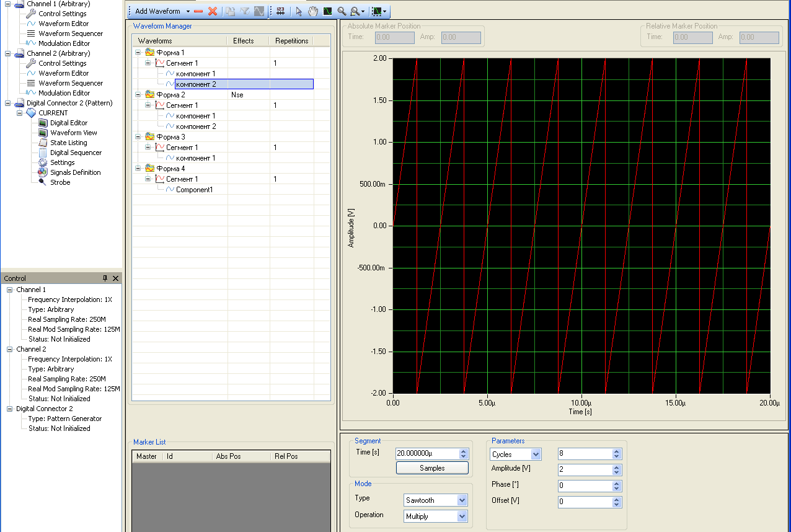
Task: Click the Samples button
Action: [432, 468]
